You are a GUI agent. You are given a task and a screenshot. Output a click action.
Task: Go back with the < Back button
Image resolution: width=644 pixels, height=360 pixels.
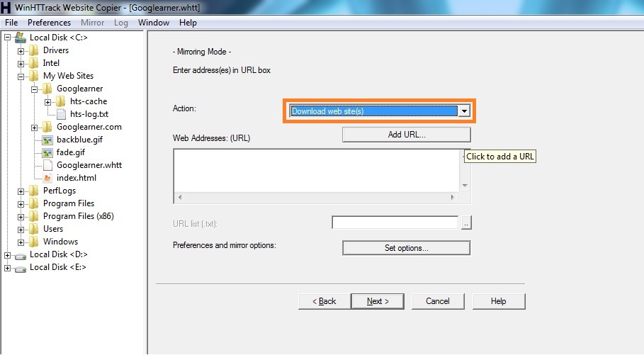[x=324, y=301]
